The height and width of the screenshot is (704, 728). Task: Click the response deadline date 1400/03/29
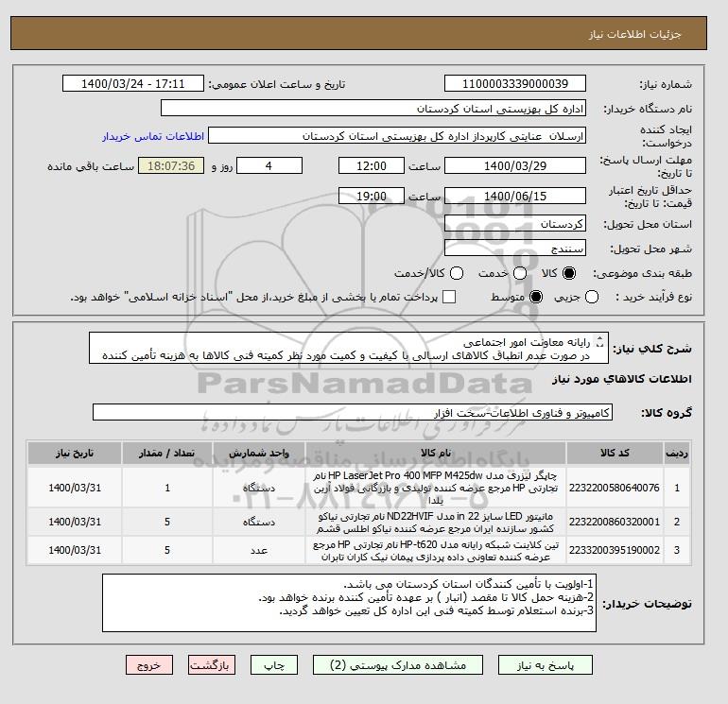click(515, 165)
